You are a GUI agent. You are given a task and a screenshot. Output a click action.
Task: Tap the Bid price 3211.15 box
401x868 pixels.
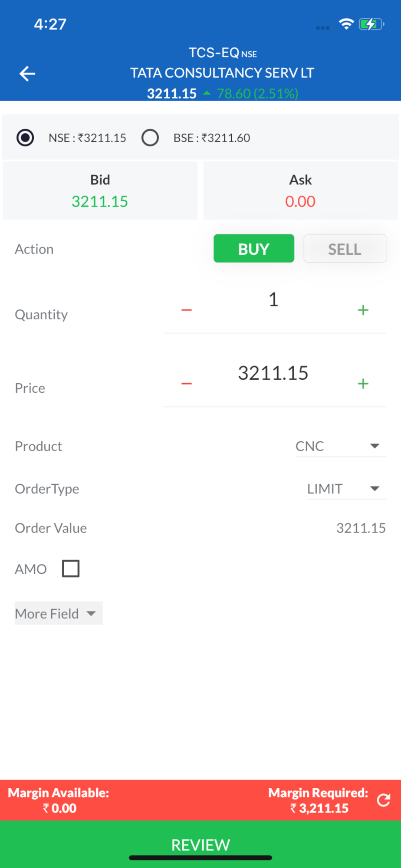click(x=100, y=191)
